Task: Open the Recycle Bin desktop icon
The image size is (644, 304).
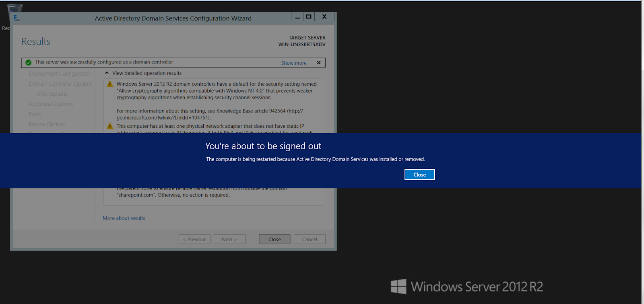Action: click(x=14, y=12)
